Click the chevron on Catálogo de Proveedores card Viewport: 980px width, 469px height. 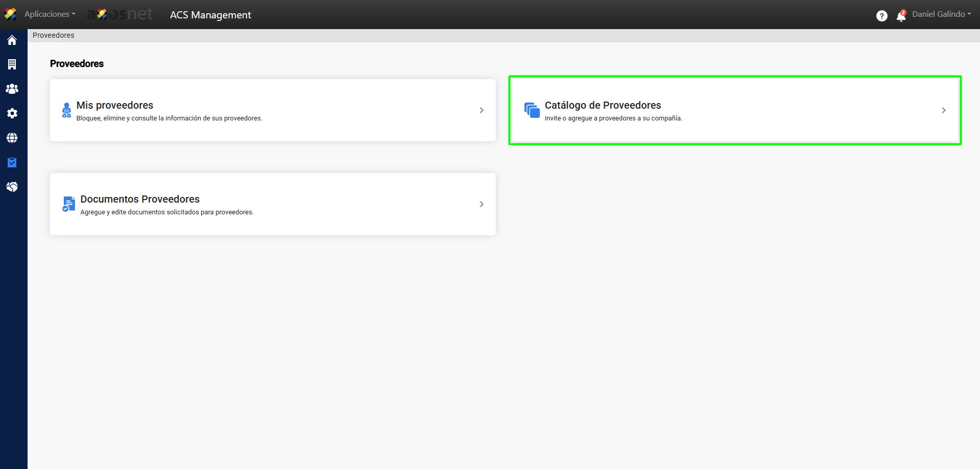(943, 110)
